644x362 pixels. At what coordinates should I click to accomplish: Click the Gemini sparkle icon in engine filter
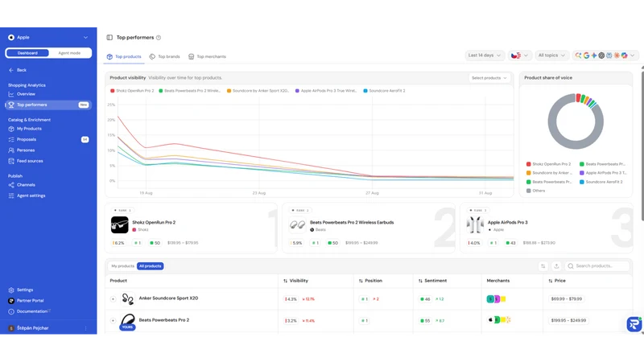594,56
